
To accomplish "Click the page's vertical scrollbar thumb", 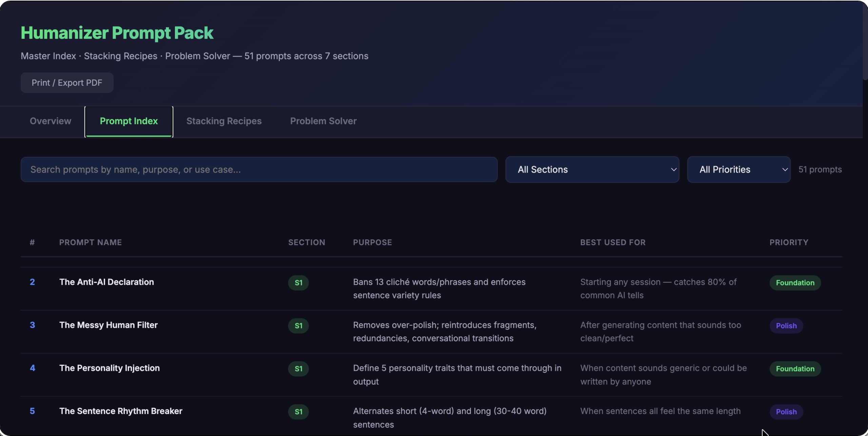I will pyautogui.click(x=865, y=41).
